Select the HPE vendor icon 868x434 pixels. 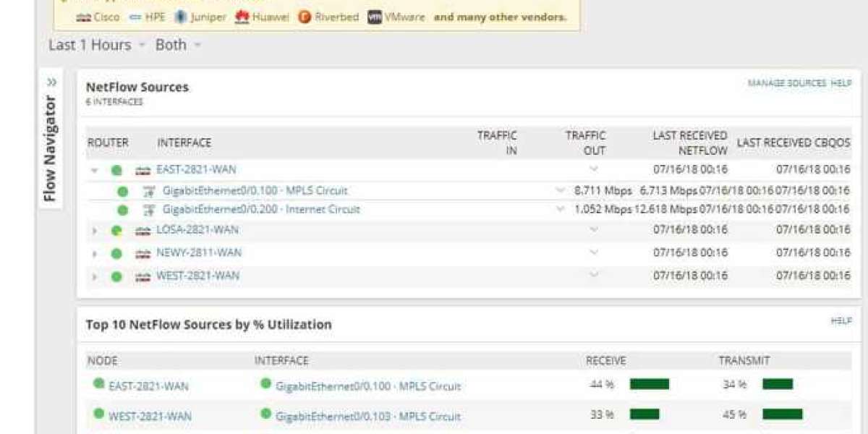point(133,17)
